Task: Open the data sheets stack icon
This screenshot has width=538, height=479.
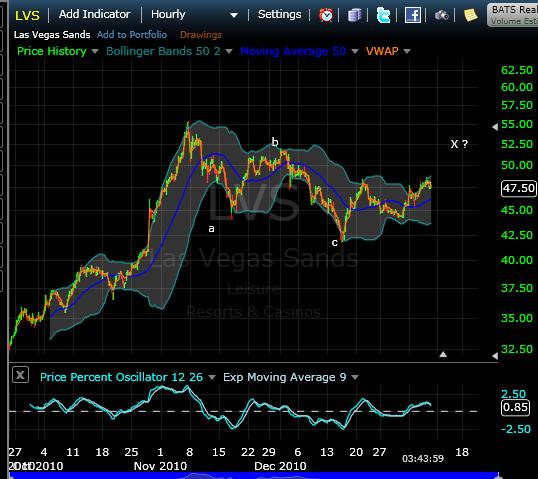Action: (x=354, y=15)
